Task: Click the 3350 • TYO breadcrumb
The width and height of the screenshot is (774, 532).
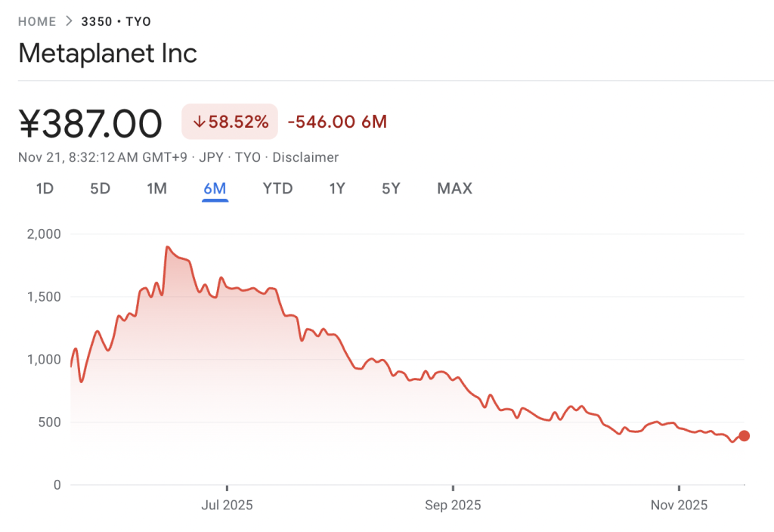Action: click(116, 21)
